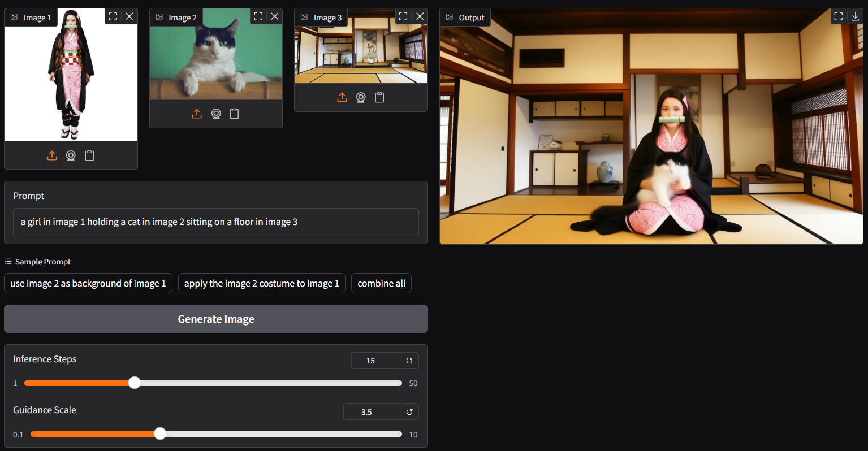868x451 pixels.
Task: Choose the 'combine all' sample prompt
Action: (382, 283)
